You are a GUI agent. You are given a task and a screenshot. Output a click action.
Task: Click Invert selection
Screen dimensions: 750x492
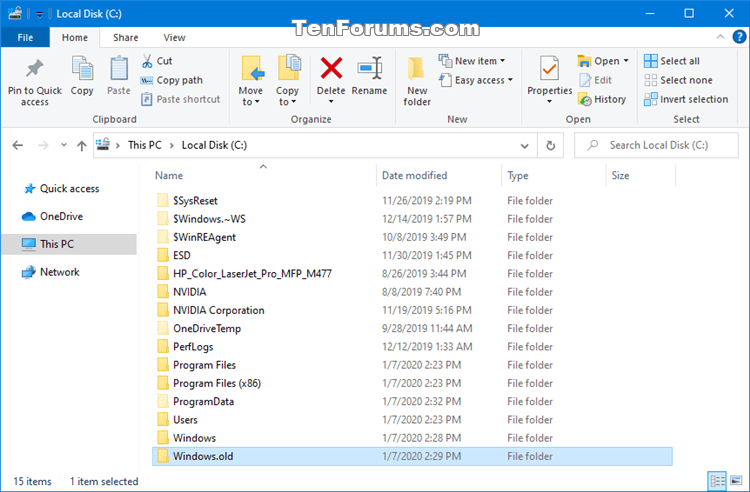pyautogui.click(x=686, y=99)
